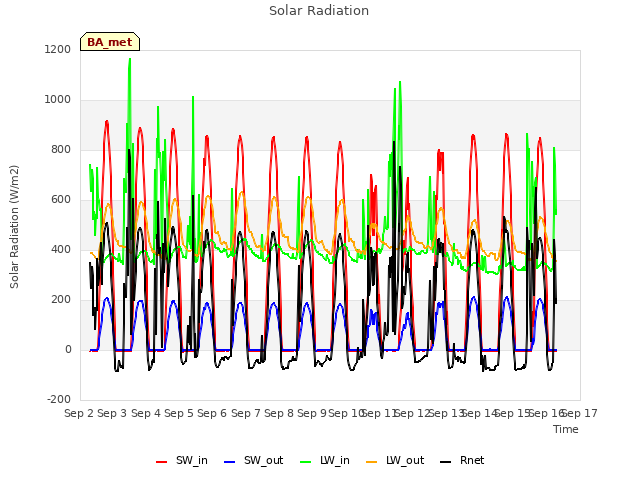Viewport: 640px width, 480px height.
Task: Click the Sep 9 x-axis tick label
Action: (312, 413)
